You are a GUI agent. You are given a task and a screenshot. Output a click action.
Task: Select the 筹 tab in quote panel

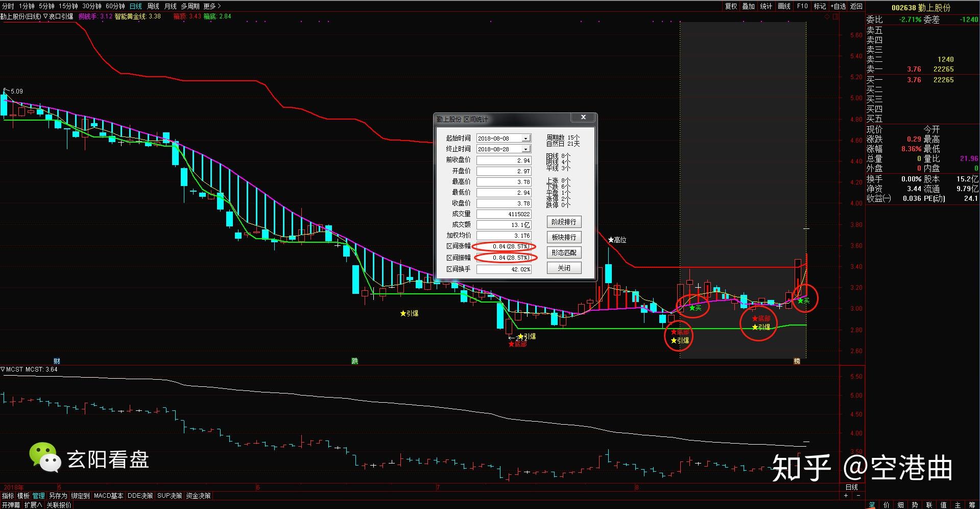click(x=972, y=505)
